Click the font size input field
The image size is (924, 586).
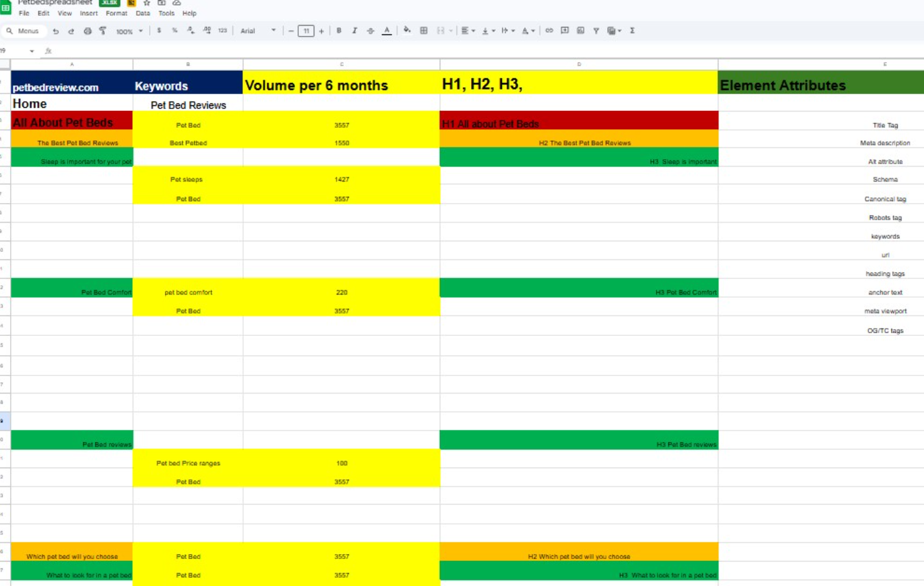(306, 31)
